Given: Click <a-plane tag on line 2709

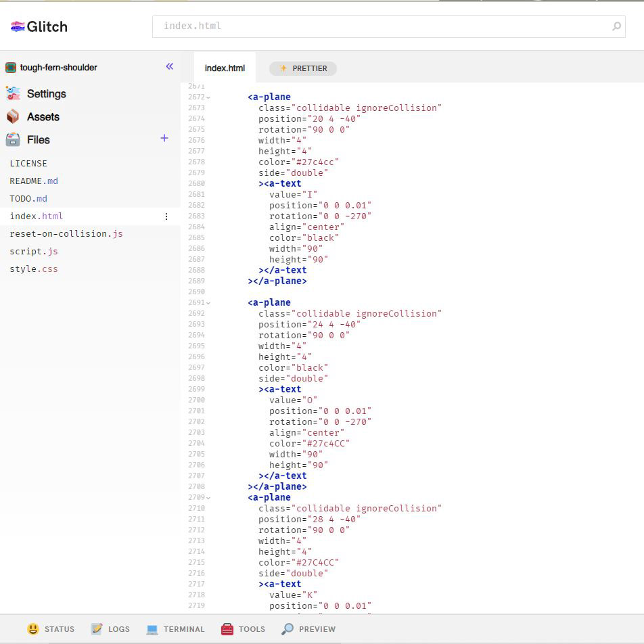Looking at the screenshot, I should (x=269, y=498).
